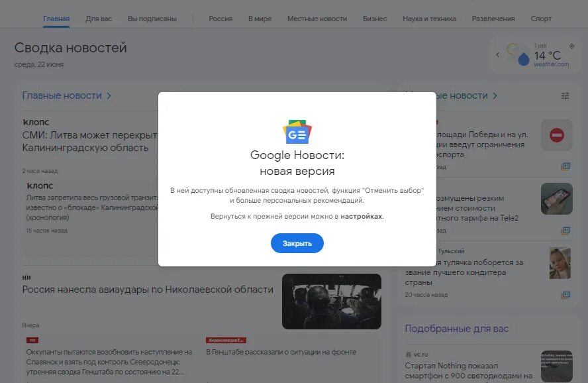Click the phone thumbnail for Tele2 story
Screen dimensions: 588x383
[x=556, y=199]
